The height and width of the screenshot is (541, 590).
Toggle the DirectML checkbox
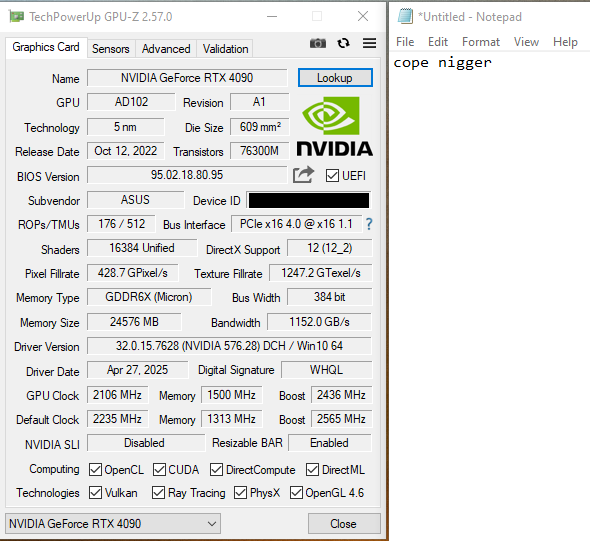312,470
